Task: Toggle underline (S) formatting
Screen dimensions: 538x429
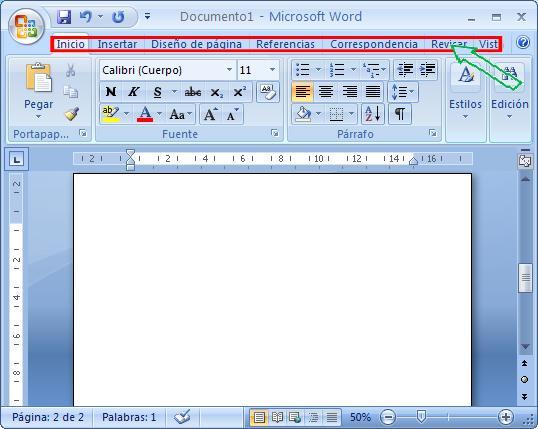Action: pos(157,92)
